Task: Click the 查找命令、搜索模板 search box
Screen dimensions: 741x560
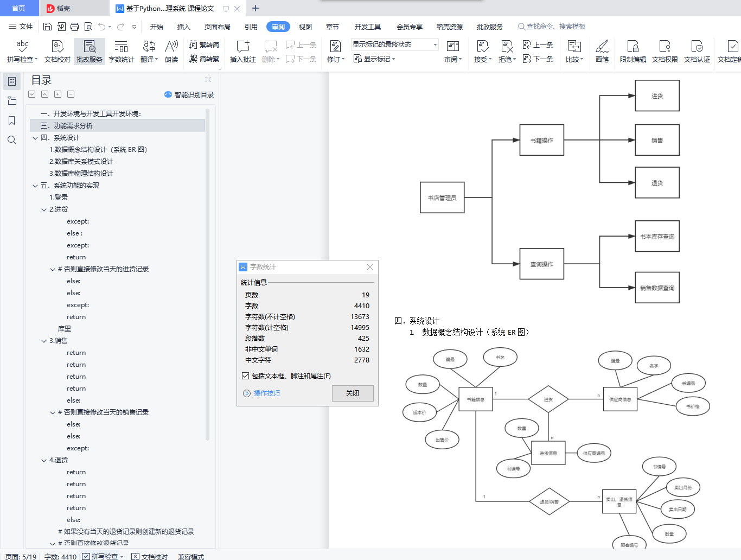Action: pos(552,27)
